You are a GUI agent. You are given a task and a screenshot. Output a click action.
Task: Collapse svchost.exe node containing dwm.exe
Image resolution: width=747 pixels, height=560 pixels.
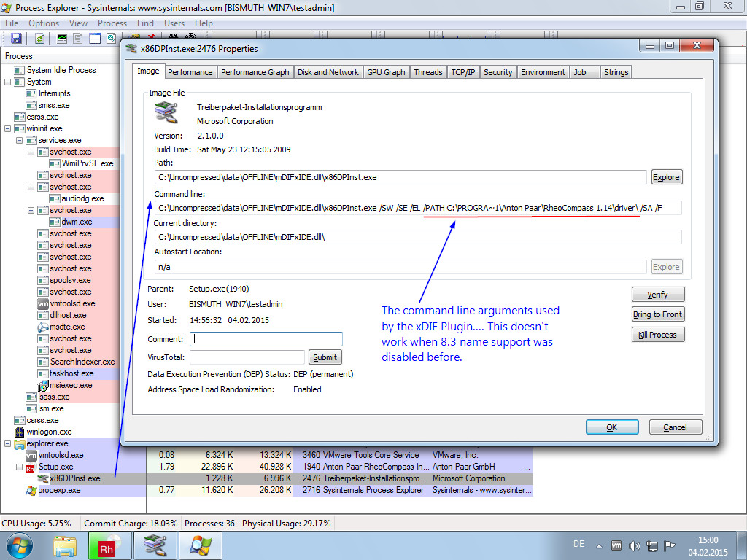[x=31, y=211]
